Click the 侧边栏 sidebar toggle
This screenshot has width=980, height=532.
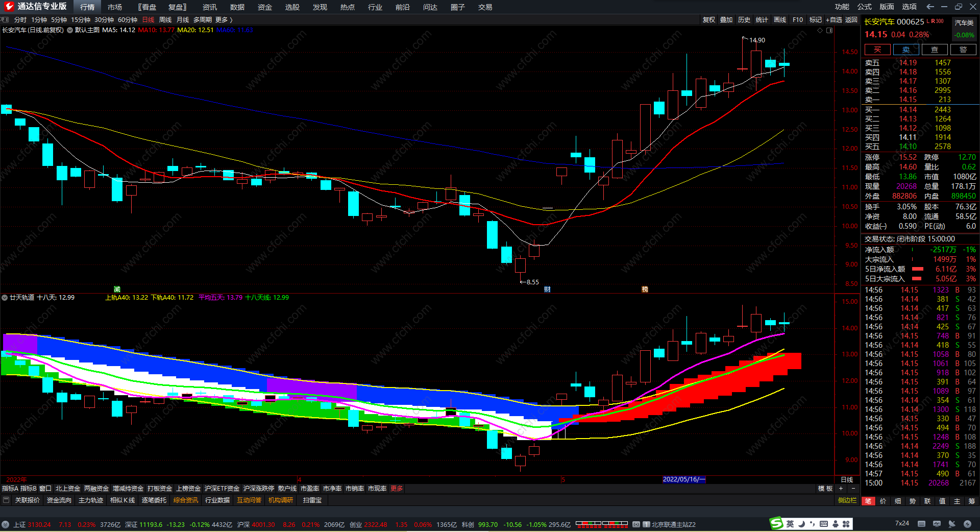847,500
